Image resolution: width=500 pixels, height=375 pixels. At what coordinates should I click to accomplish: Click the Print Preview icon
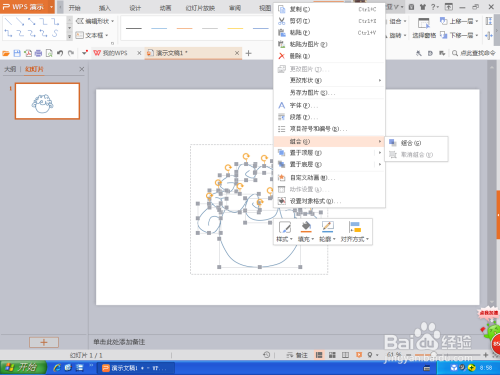click(49, 53)
